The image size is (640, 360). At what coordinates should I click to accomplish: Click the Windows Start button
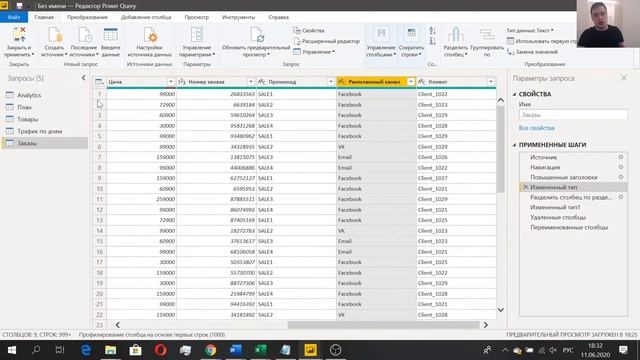pyautogui.click(x=11, y=350)
